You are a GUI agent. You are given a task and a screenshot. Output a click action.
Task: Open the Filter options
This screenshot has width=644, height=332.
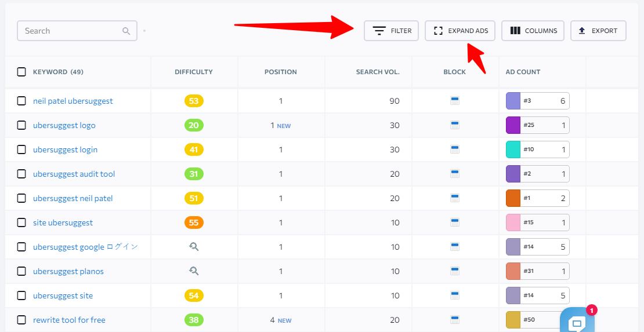391,31
